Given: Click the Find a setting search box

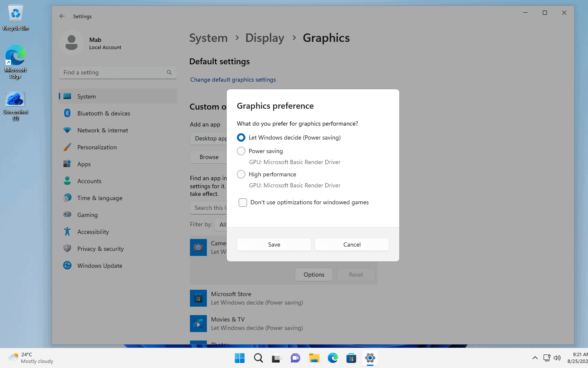Looking at the screenshot, I should 118,72.
